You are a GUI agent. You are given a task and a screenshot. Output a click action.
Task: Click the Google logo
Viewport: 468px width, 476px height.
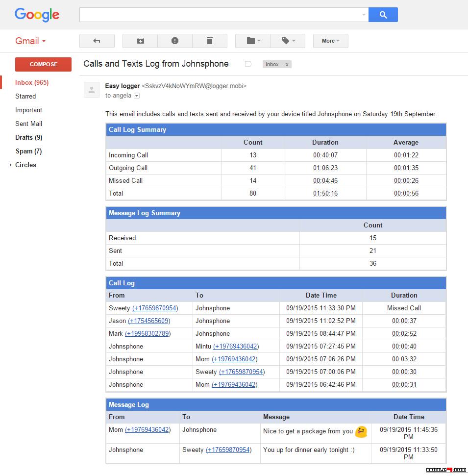click(37, 15)
